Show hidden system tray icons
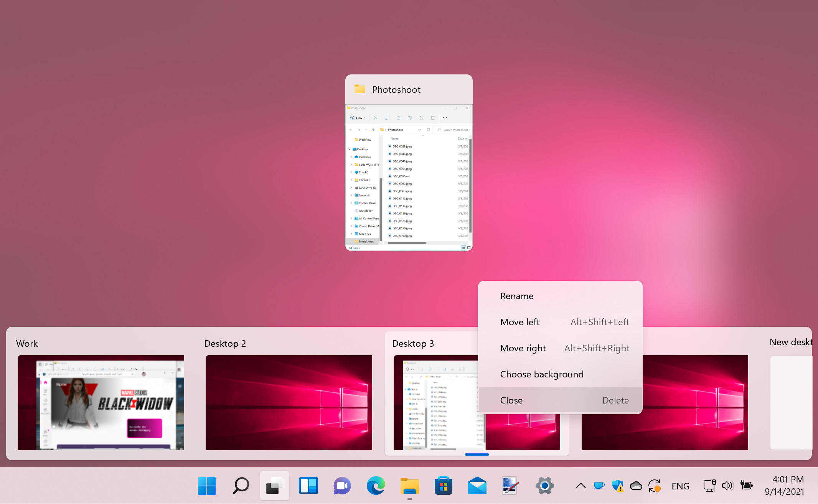818x504 pixels. (x=581, y=486)
